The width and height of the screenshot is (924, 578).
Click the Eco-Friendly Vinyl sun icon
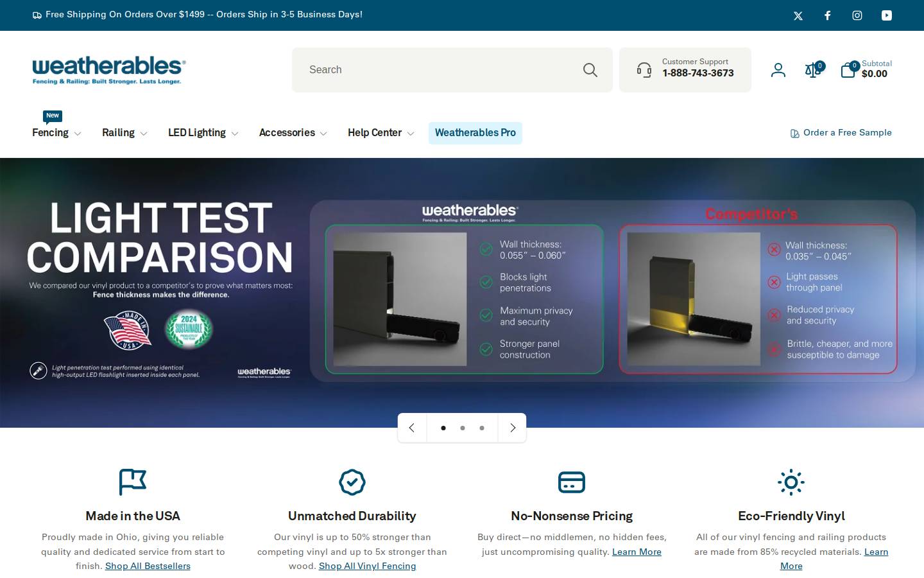pos(791,482)
